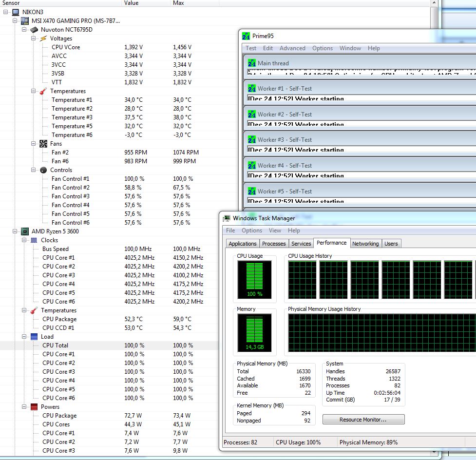This screenshot has height=460, width=476.
Task: Switch to the Processes tab
Action: coord(273,244)
